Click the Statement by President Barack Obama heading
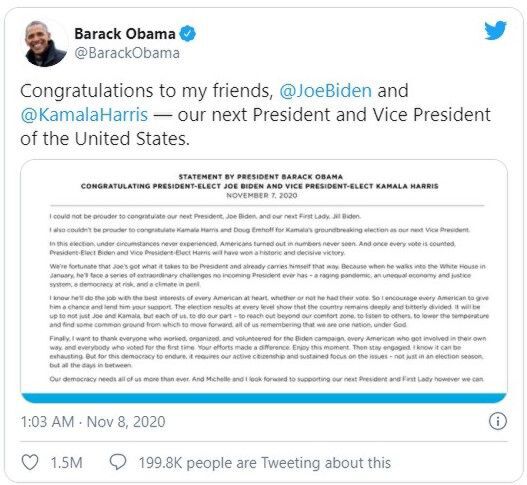Viewport: 527px width, 485px height. tap(260, 177)
